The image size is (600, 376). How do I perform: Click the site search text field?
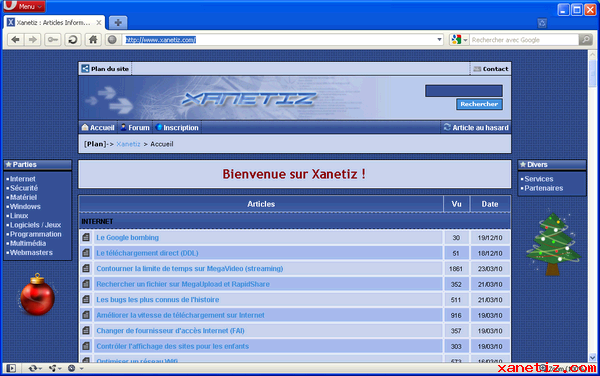(464, 91)
